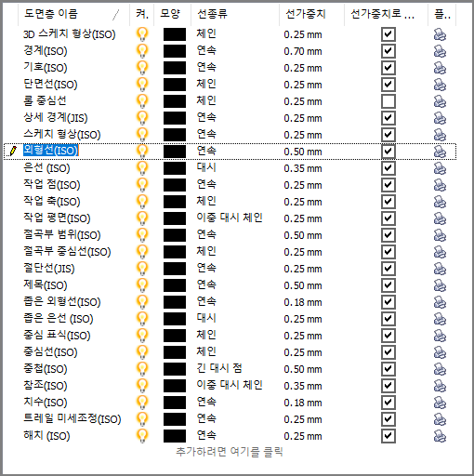Image resolution: width=474 pixels, height=476 pixels.
Task: Uncheck lineweight checkbox for 3D 스케치 형상(ISO)
Action: 388,34
